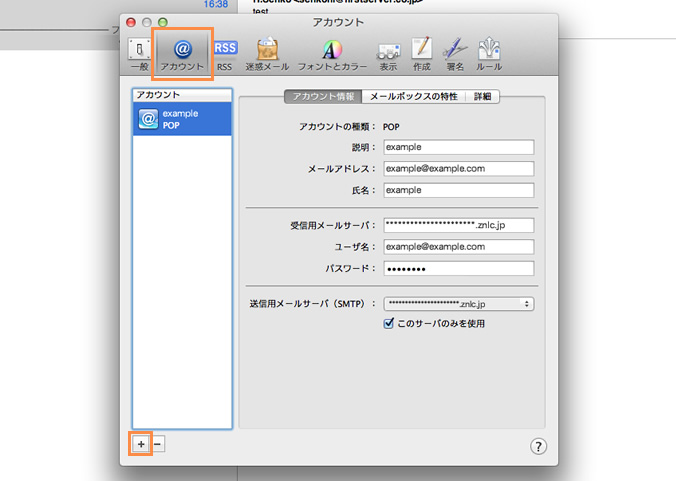
Task: Open the ルール rules preferences
Action: point(489,53)
